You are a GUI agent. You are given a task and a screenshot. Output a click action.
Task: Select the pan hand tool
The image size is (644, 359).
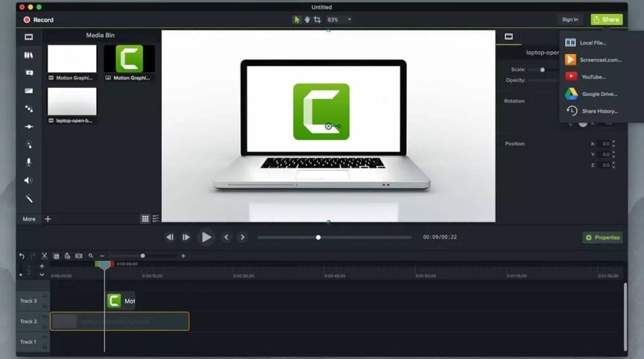click(x=307, y=19)
